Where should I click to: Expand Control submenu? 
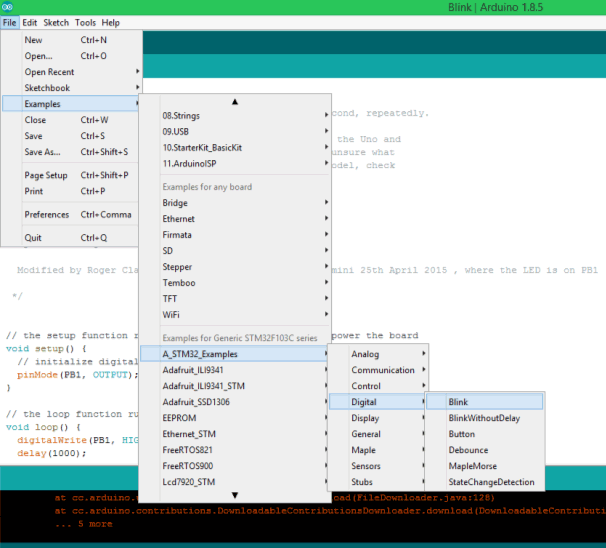378,386
